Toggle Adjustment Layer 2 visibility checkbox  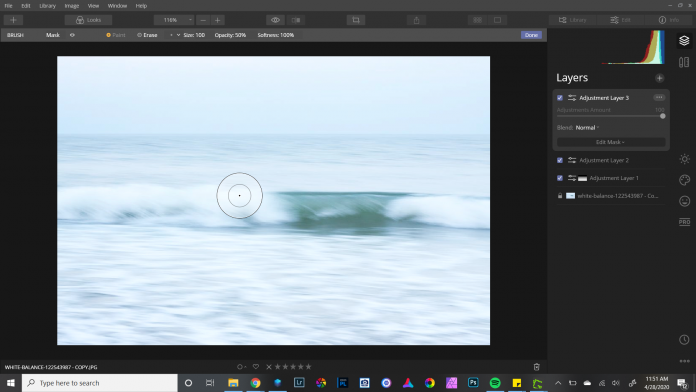pyautogui.click(x=560, y=160)
